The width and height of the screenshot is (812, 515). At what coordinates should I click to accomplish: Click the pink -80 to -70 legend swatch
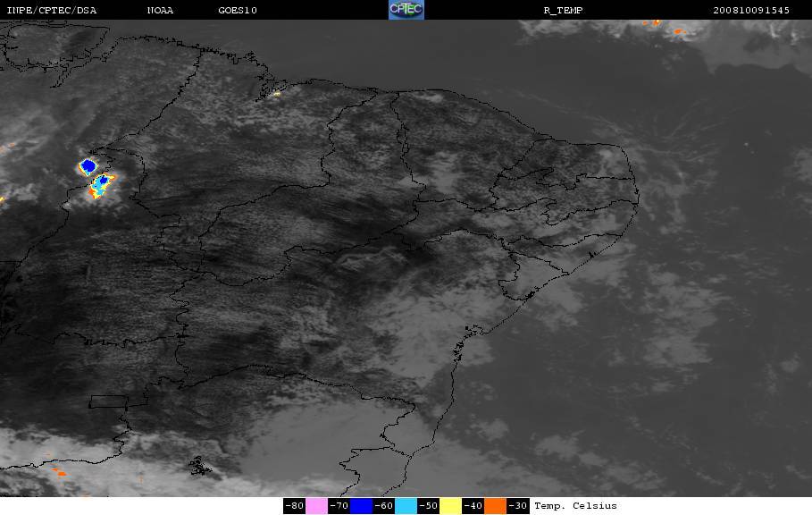click(316, 506)
